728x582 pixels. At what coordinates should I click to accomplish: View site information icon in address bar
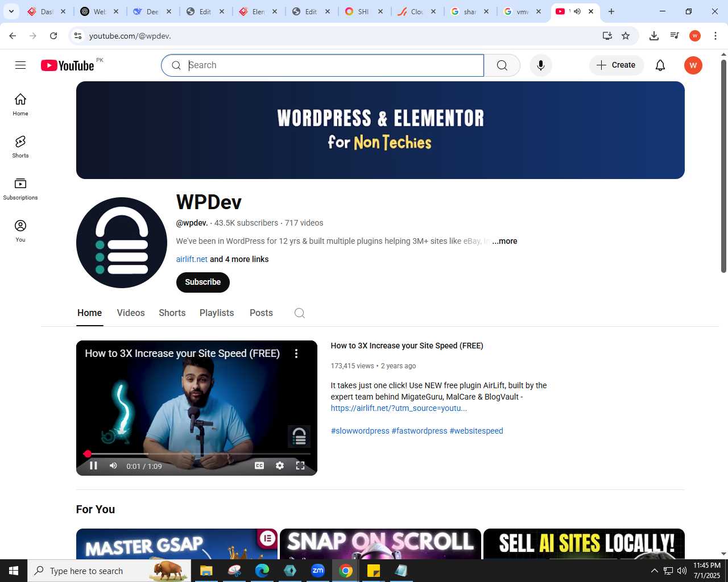[78, 36]
